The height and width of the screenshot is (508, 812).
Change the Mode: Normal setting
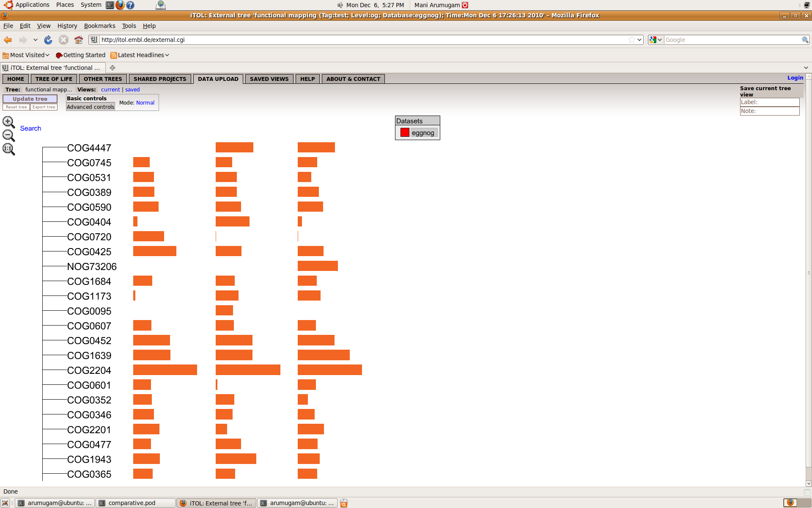click(145, 103)
